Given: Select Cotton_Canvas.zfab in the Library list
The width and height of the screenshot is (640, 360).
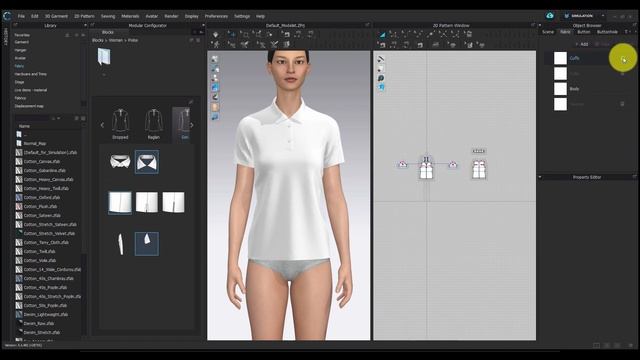Looking at the screenshot, I should pyautogui.click(x=41, y=162).
